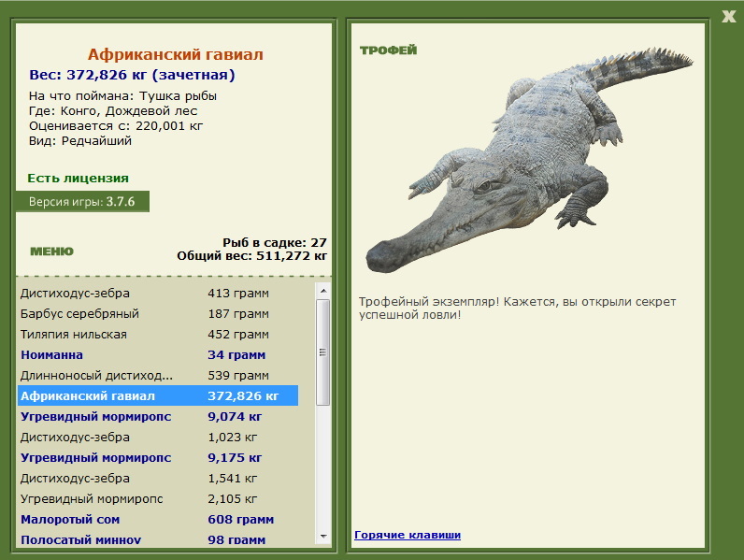Open the Горячие клавиши link
The width and height of the screenshot is (744, 560).
pyautogui.click(x=408, y=535)
